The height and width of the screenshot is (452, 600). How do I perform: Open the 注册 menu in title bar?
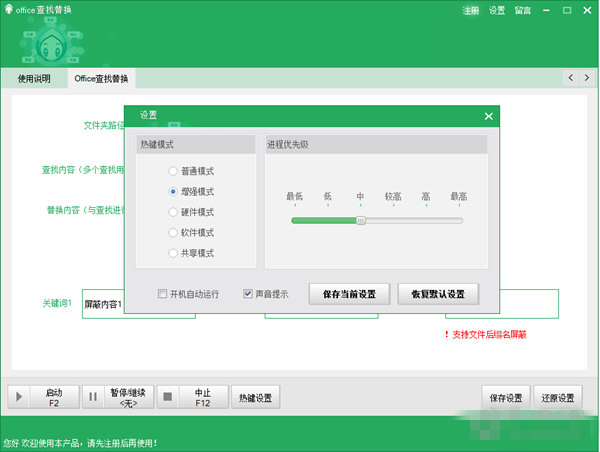tap(471, 10)
